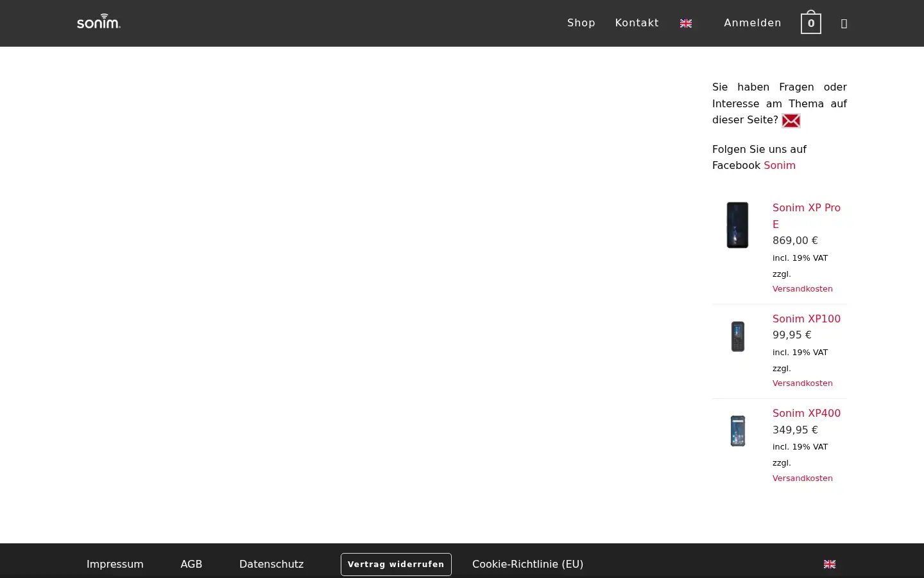Open Cookie-Richtlinie (EU) footer link
924x578 pixels.
point(527,565)
